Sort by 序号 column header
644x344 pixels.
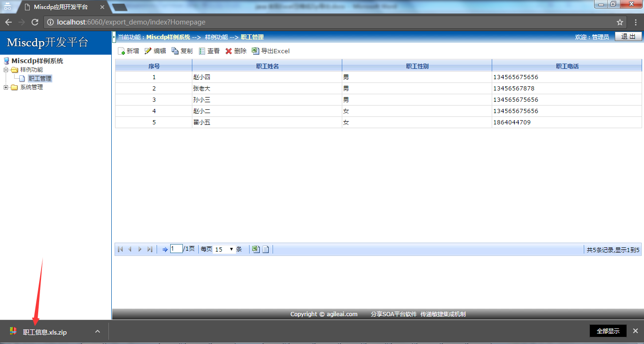click(154, 66)
